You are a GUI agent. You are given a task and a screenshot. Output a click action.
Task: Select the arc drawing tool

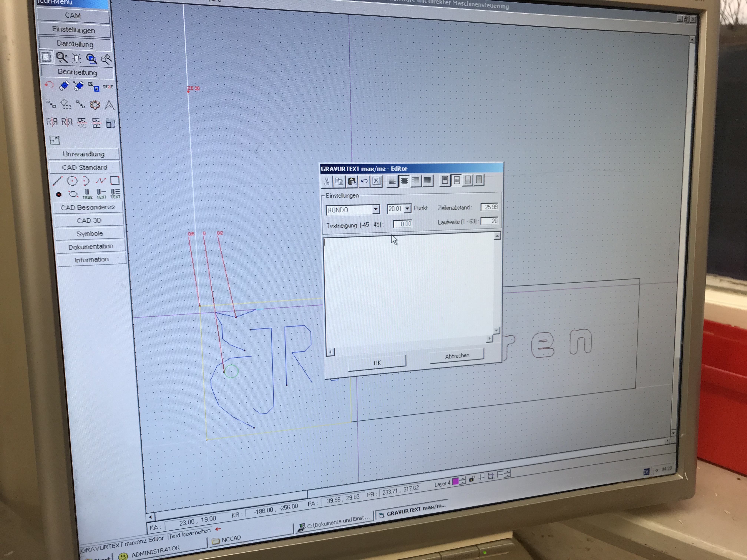point(86,181)
